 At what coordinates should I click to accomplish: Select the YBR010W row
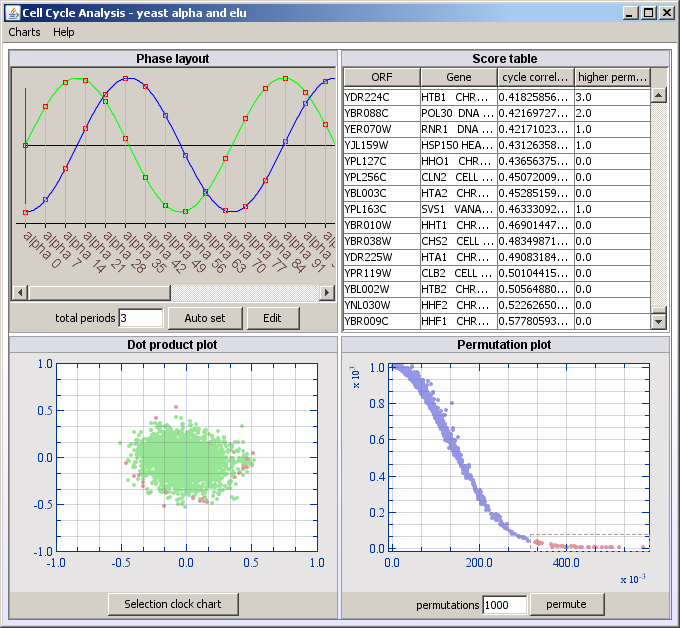coord(497,226)
